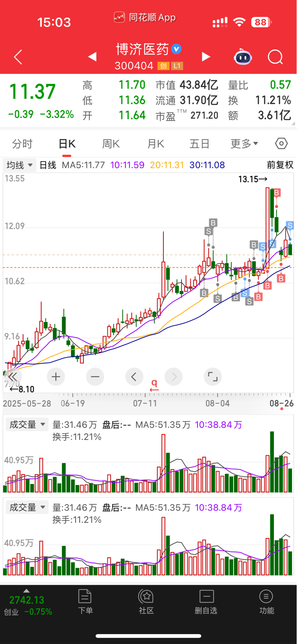
Task: Go back with the left chevron
Action: (18, 57)
